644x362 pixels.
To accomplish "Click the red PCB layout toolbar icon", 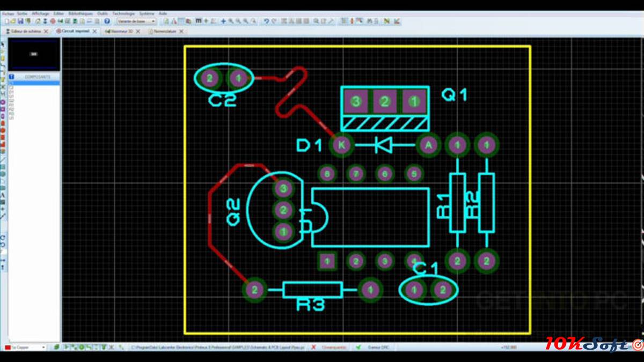I will point(53,21).
